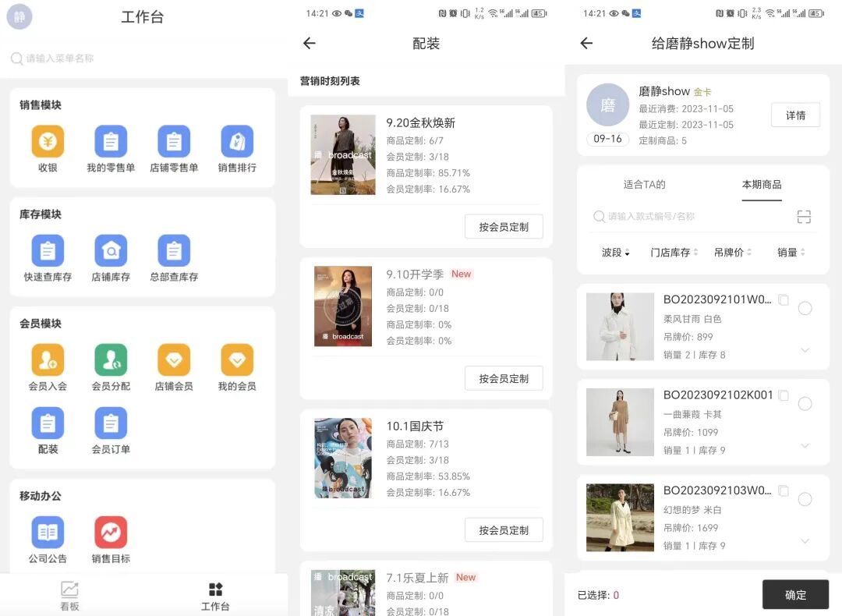842x616 pixels.
Task: Sort by 门店库存
Action: 674,253
